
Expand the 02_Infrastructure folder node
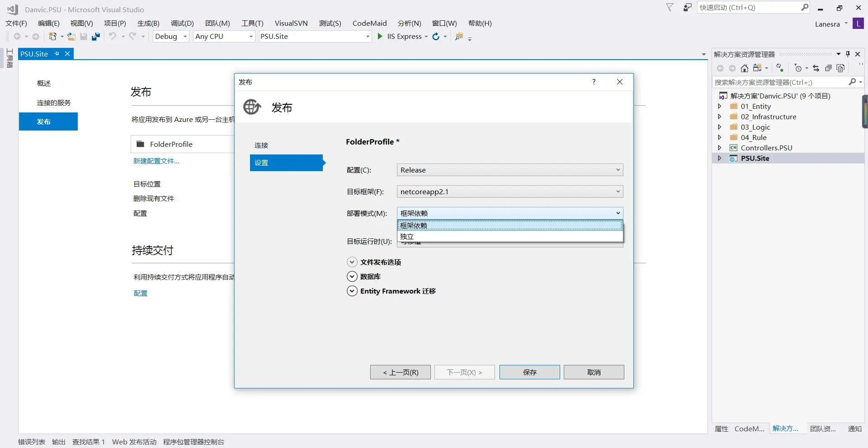tap(720, 117)
